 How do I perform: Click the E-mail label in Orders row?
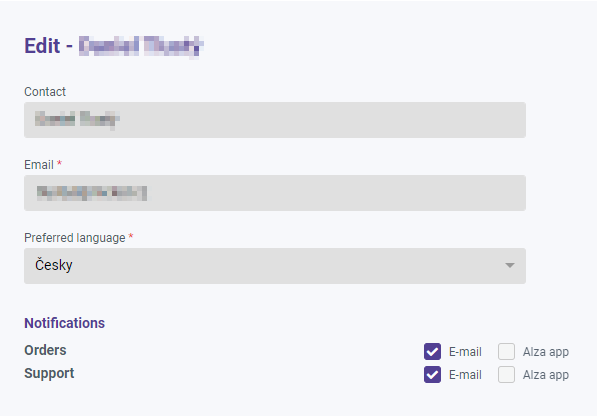tap(465, 352)
